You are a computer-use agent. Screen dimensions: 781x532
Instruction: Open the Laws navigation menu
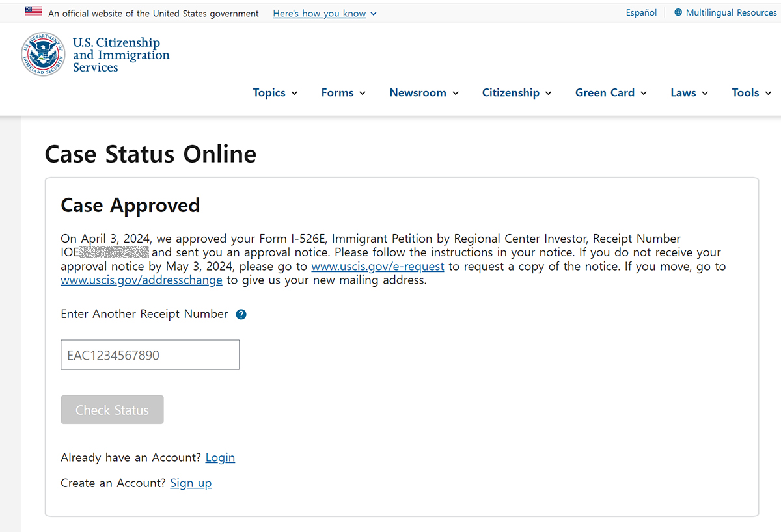point(689,92)
